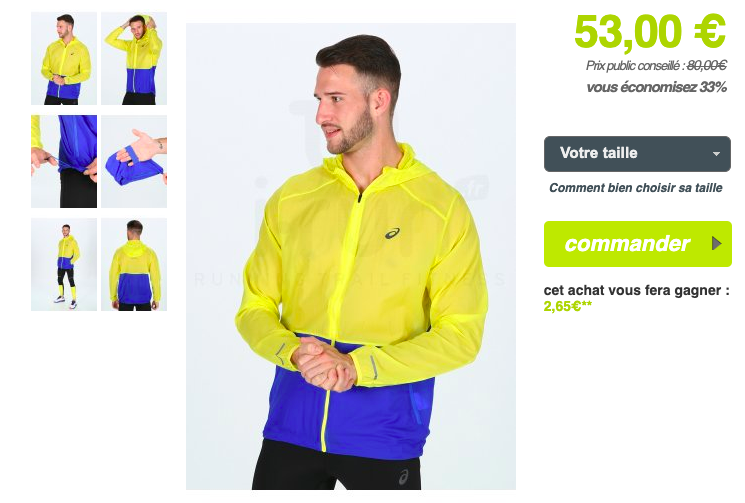Select front view jacket thumbnail
The image size is (745, 503).
coord(64,58)
